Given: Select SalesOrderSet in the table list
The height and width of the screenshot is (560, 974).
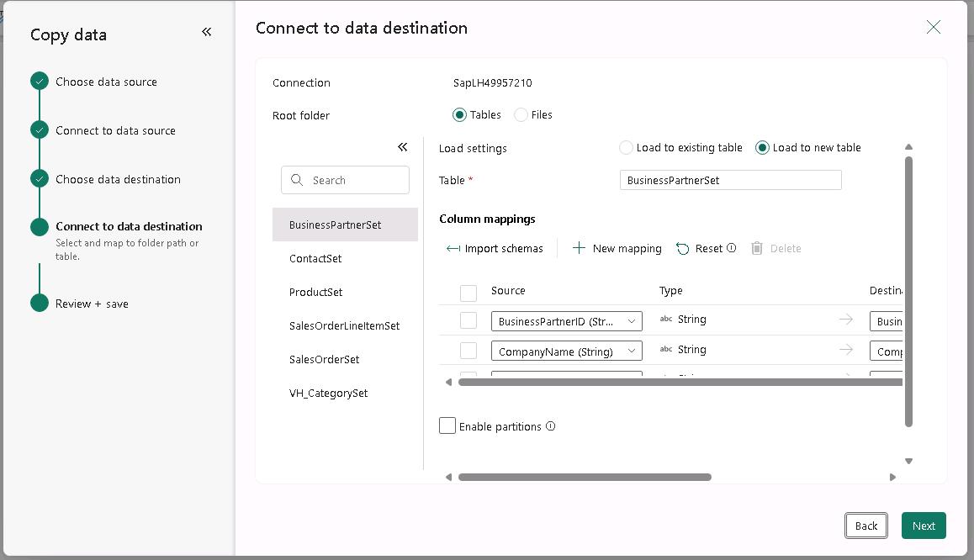Looking at the screenshot, I should click(325, 359).
